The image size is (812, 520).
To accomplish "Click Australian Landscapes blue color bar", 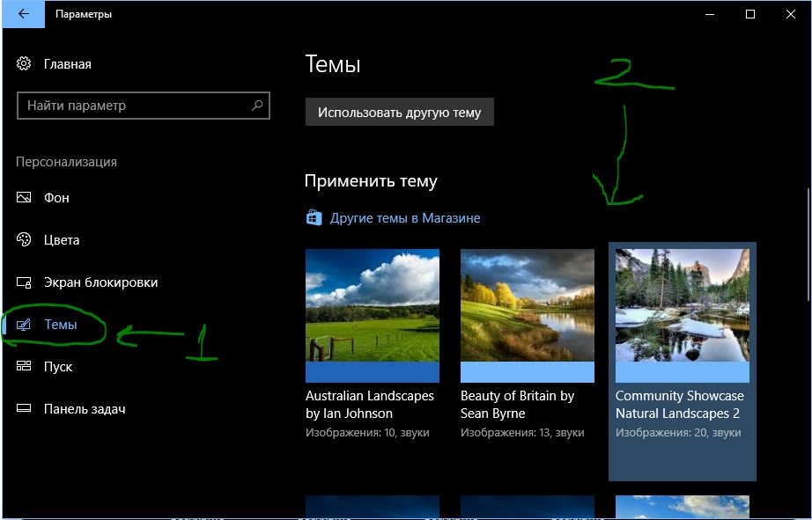I will tap(373, 372).
